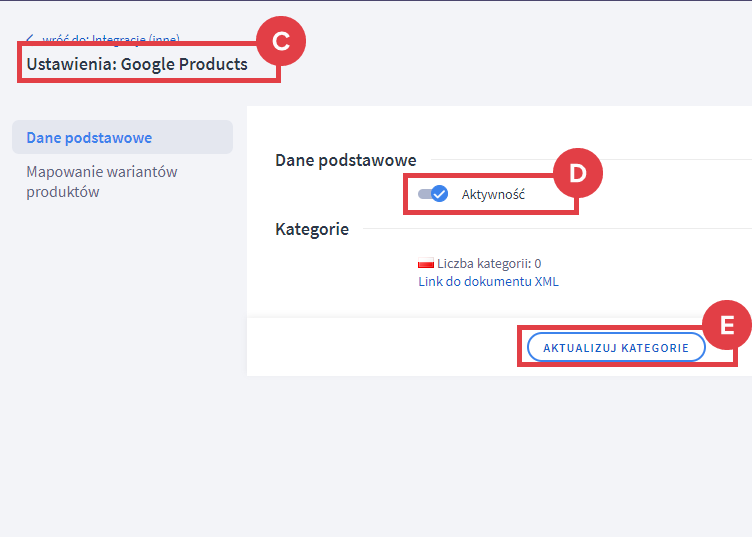This screenshot has width=752, height=537.
Task: Click the Dane podstawowe section heading in panel
Action: tap(346, 160)
